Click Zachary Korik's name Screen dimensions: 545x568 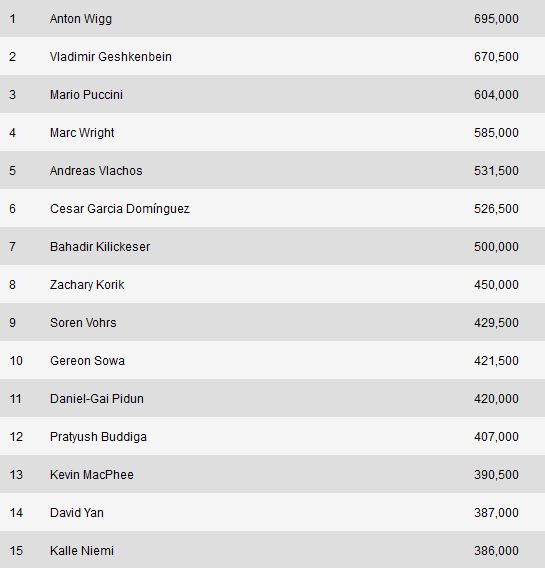click(87, 285)
